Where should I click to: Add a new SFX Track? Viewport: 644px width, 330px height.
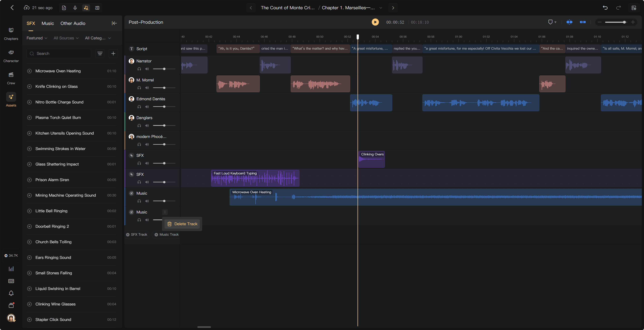tap(137, 234)
